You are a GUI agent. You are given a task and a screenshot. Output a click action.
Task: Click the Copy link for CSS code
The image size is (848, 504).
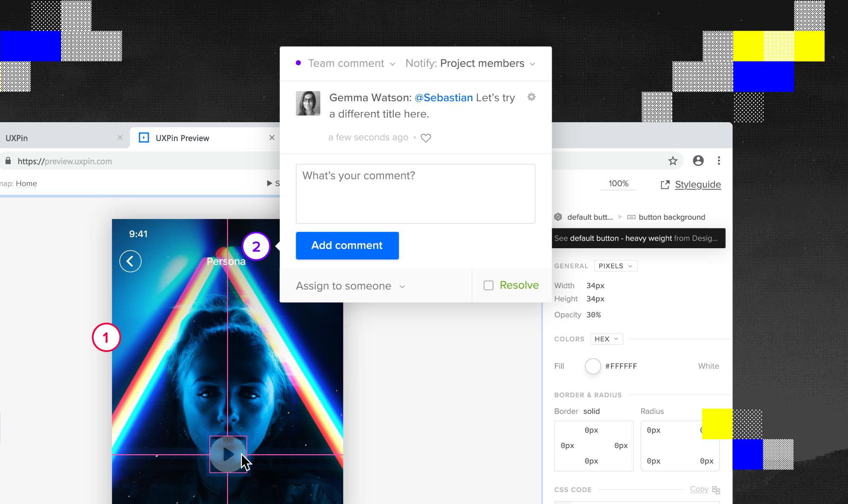tap(699, 489)
